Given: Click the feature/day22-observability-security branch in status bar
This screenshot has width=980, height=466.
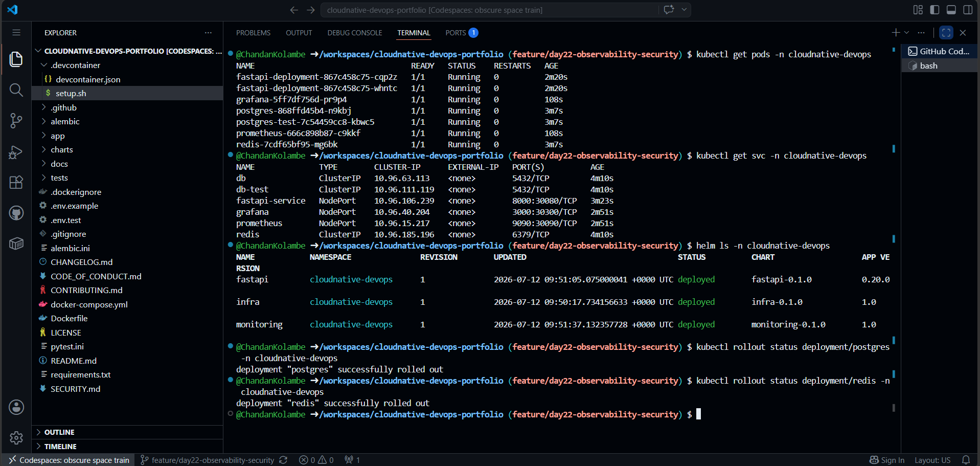Looking at the screenshot, I should pyautogui.click(x=208, y=460).
